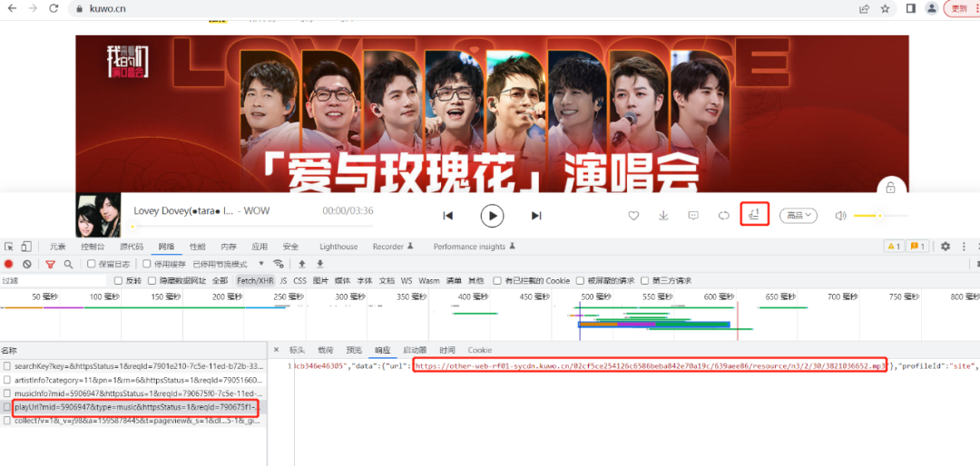Toggle the network filter funnel icon
Viewport: 980px width, 466px height.
[x=51, y=264]
